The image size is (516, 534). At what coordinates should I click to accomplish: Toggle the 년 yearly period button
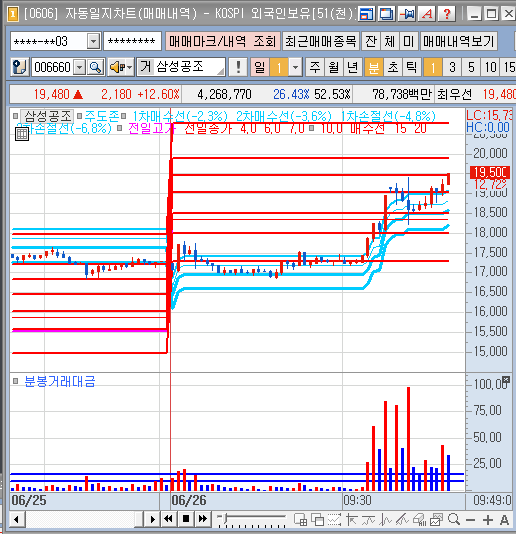coord(353,67)
